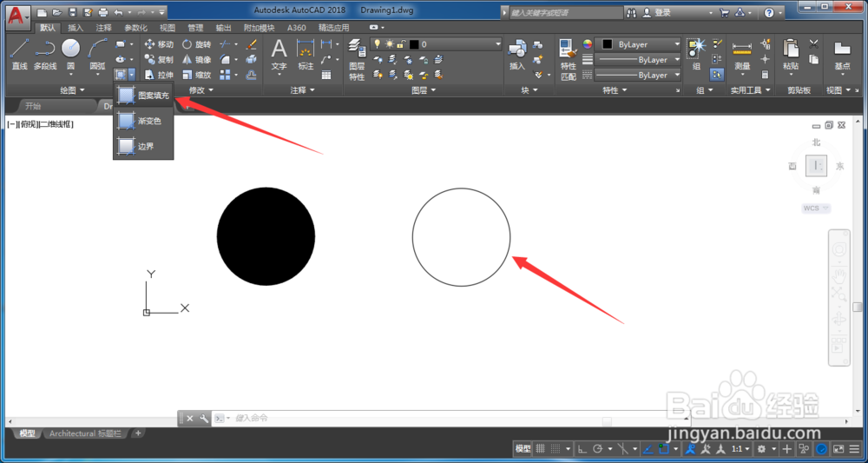868x463 pixels.
Task: Click the rainbow color wheel in 特性 panel
Action: pyautogui.click(x=588, y=44)
